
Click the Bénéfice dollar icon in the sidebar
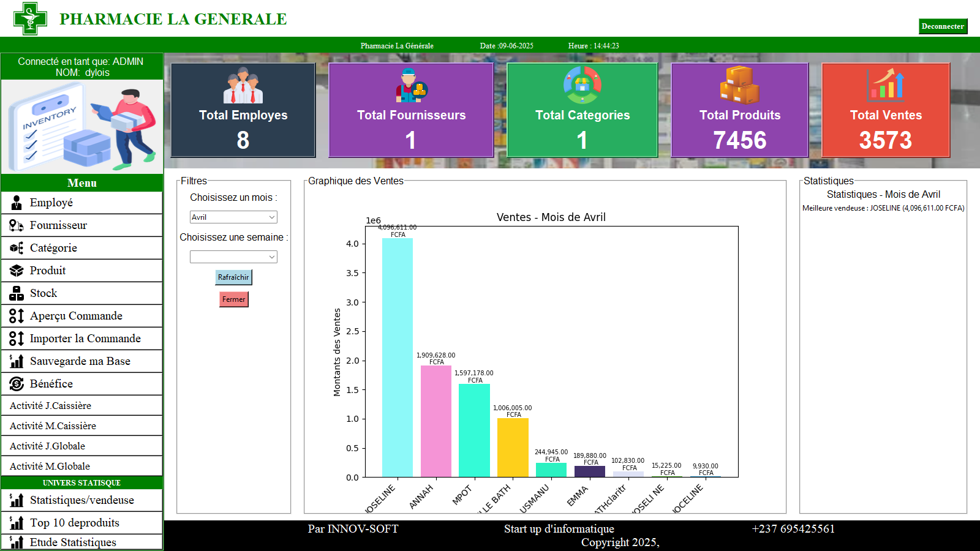[17, 384]
